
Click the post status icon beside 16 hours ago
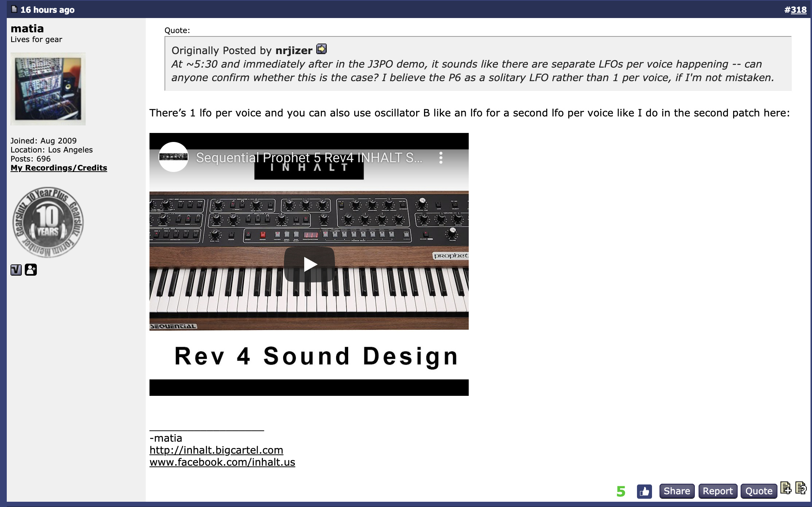click(x=14, y=9)
